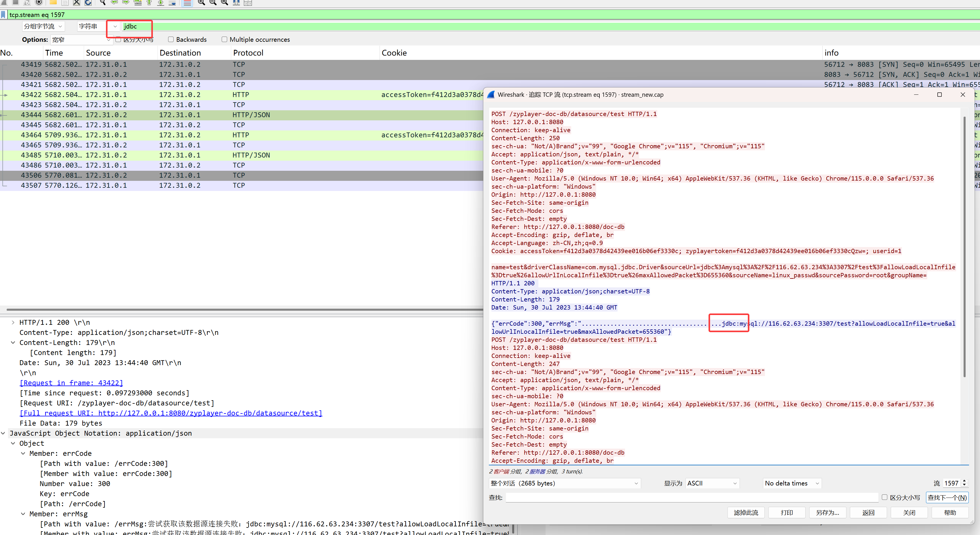Check the Multiple occurrences option
The width and height of the screenshot is (980, 535).
(225, 39)
